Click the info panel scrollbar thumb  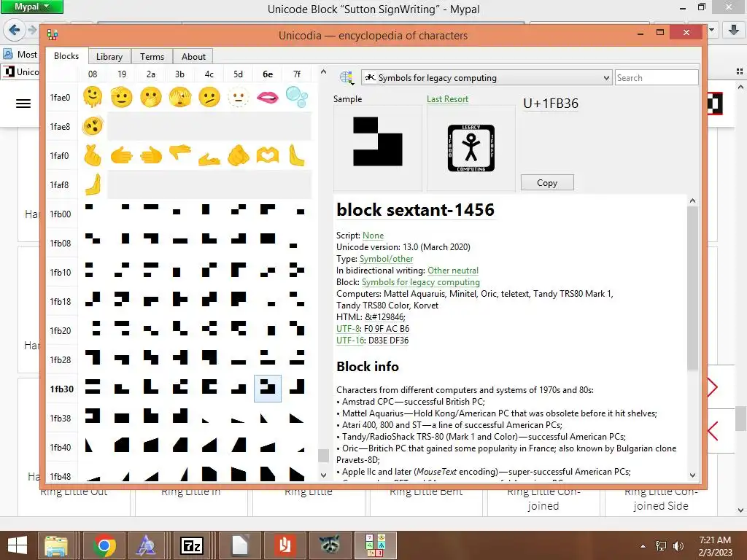pos(693,287)
